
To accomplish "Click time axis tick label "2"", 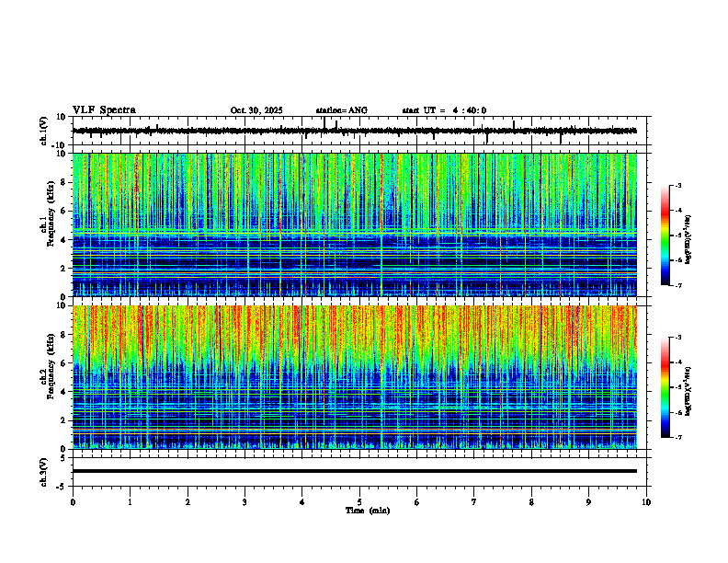I will (188, 502).
